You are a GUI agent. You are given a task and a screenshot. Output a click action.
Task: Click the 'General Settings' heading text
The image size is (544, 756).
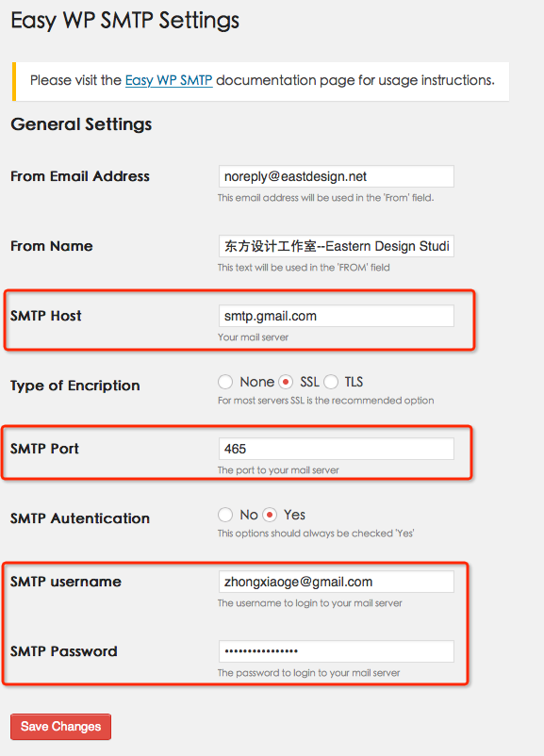tap(81, 124)
